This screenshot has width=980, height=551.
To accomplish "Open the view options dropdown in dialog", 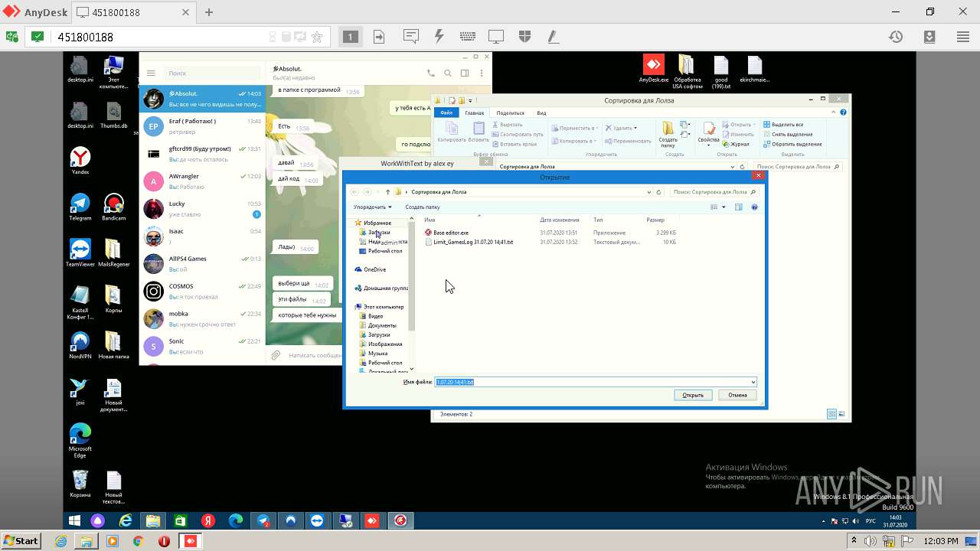I will (x=724, y=207).
